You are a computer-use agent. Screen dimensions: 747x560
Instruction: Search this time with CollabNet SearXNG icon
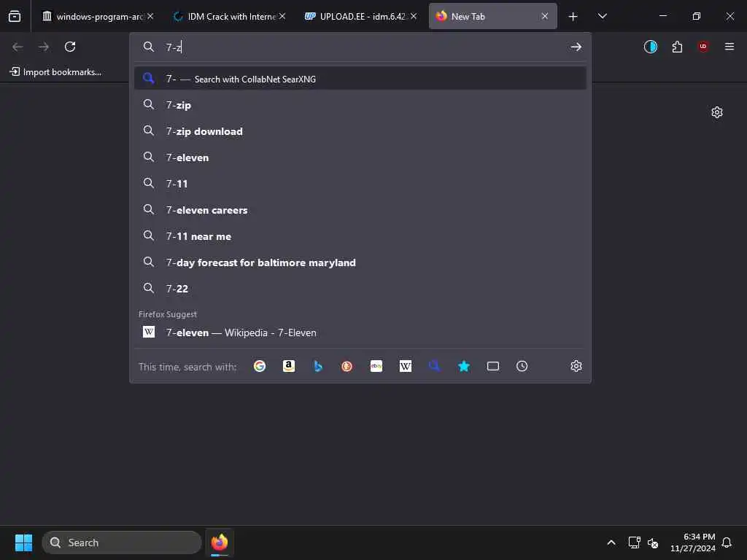435,366
